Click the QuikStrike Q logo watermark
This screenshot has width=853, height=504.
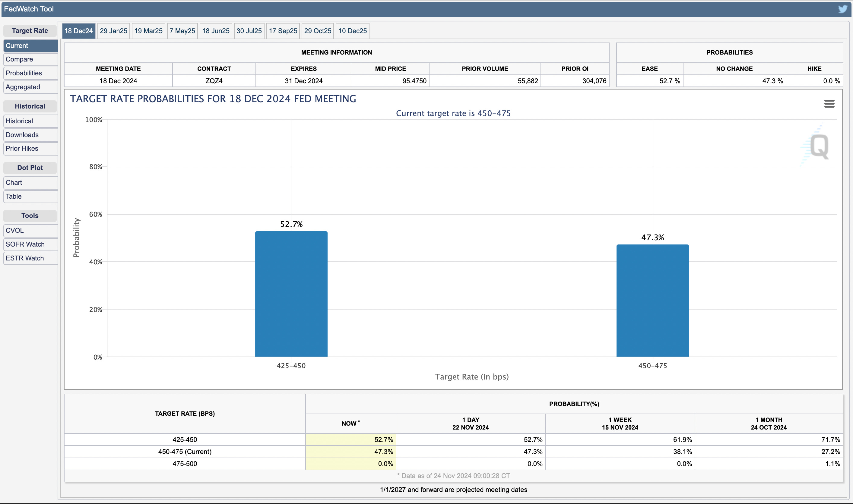[819, 146]
